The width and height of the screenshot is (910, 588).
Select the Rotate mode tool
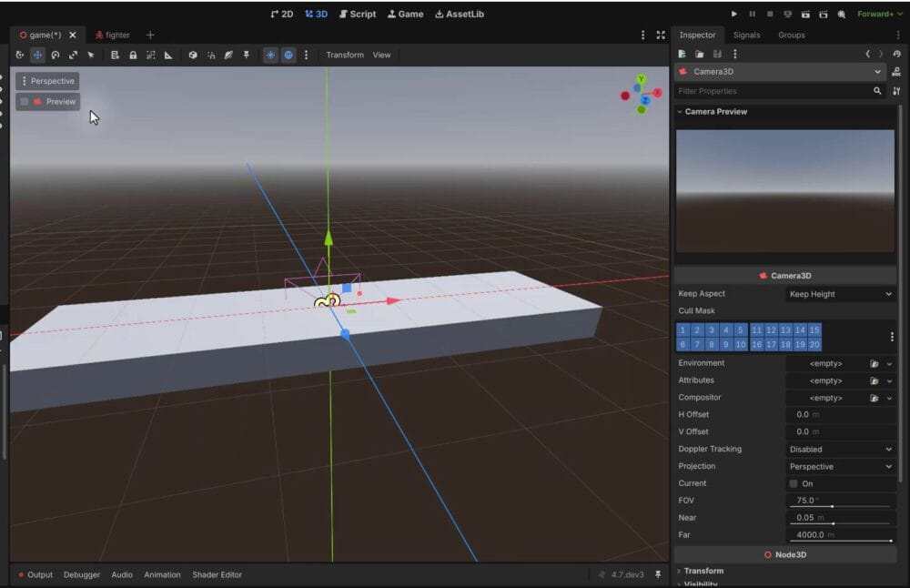[x=56, y=56]
